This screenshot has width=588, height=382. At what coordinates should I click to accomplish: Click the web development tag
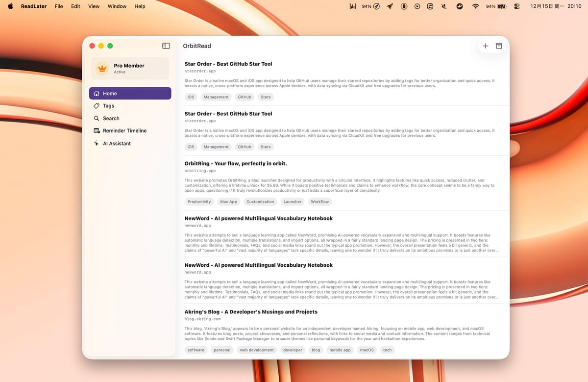click(257, 350)
